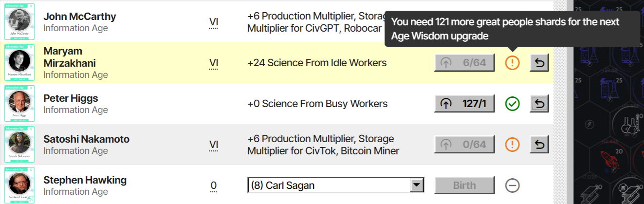This screenshot has width=644, height=204.
Task: Click the Birth button for Stephen Hawking
Action: click(x=464, y=185)
